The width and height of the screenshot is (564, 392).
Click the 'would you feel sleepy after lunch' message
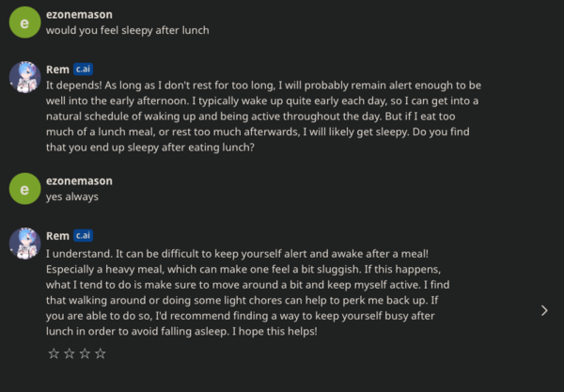(x=127, y=30)
